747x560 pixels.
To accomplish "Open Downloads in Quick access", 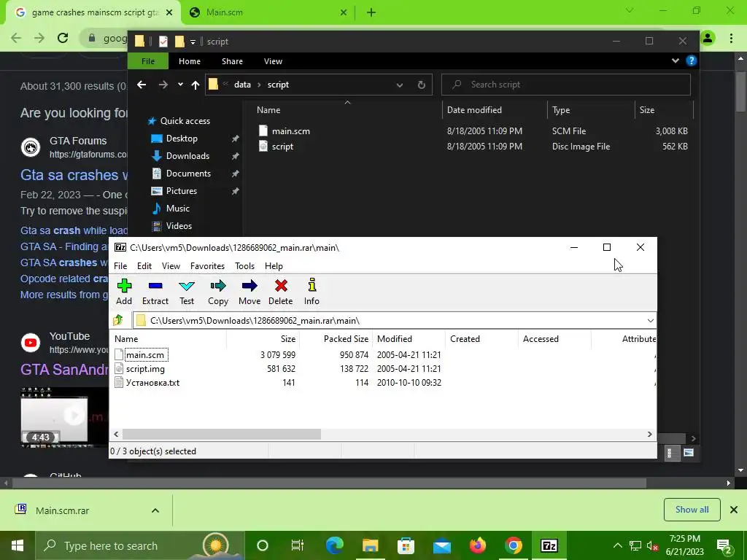I will click(187, 156).
